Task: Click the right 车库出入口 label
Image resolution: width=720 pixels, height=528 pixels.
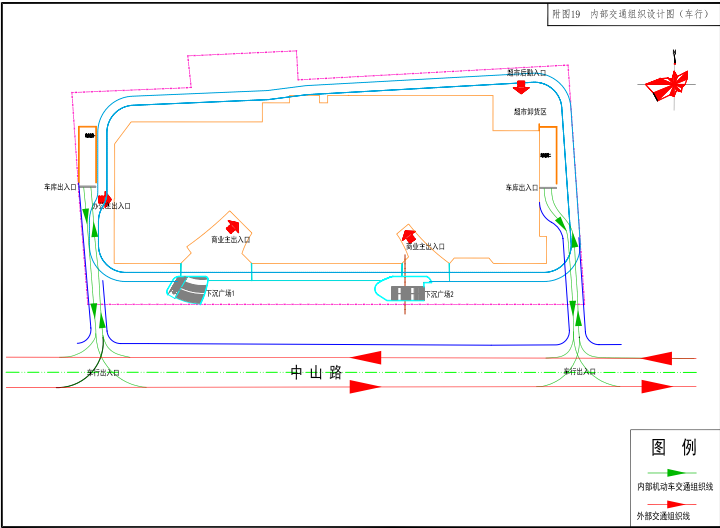Action: [x=521, y=187]
